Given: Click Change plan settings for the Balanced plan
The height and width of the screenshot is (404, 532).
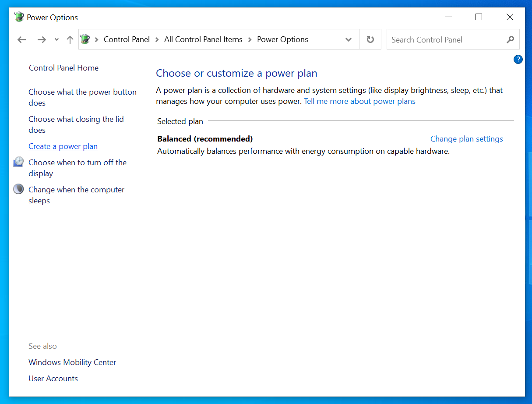Looking at the screenshot, I should tap(466, 138).
